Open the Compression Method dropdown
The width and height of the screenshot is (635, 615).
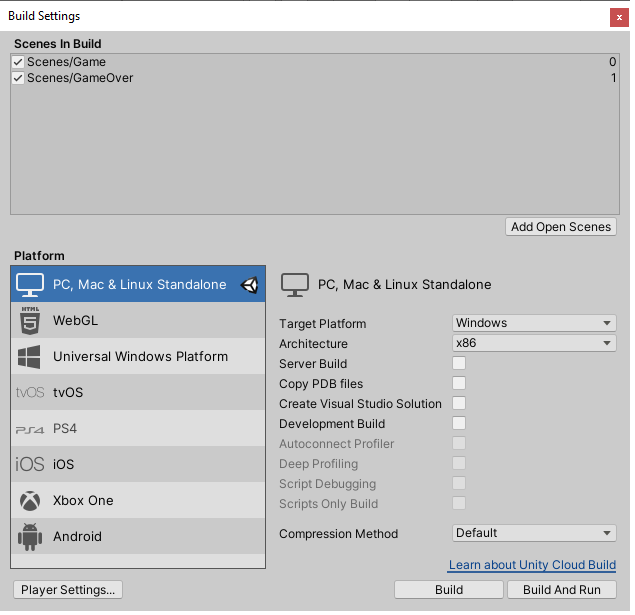point(533,533)
